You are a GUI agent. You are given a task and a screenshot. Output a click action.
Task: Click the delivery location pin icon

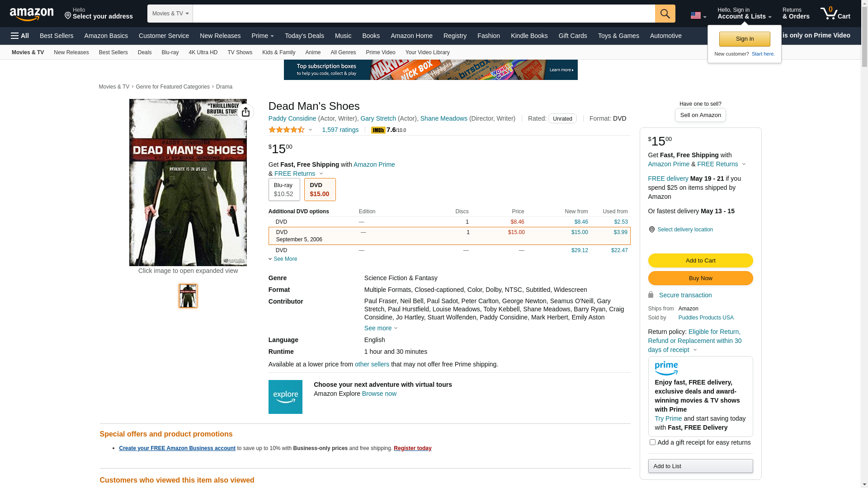(x=651, y=230)
